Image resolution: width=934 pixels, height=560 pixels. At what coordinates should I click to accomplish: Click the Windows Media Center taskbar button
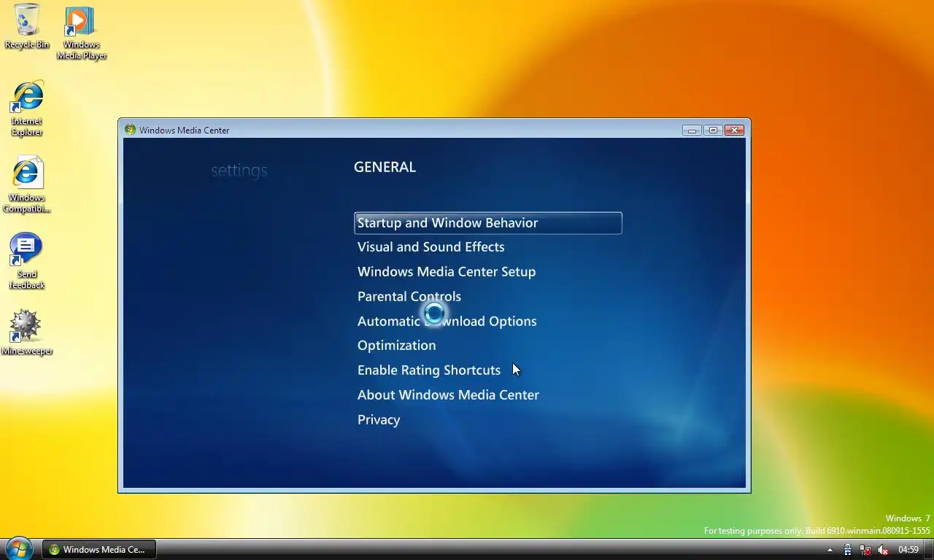coord(99,550)
